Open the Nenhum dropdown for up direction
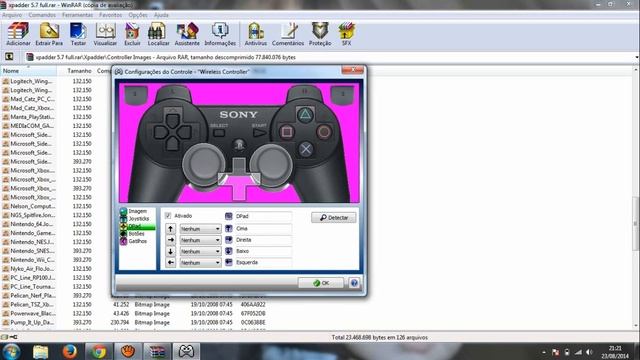This screenshot has height=360, width=640. pos(200,229)
